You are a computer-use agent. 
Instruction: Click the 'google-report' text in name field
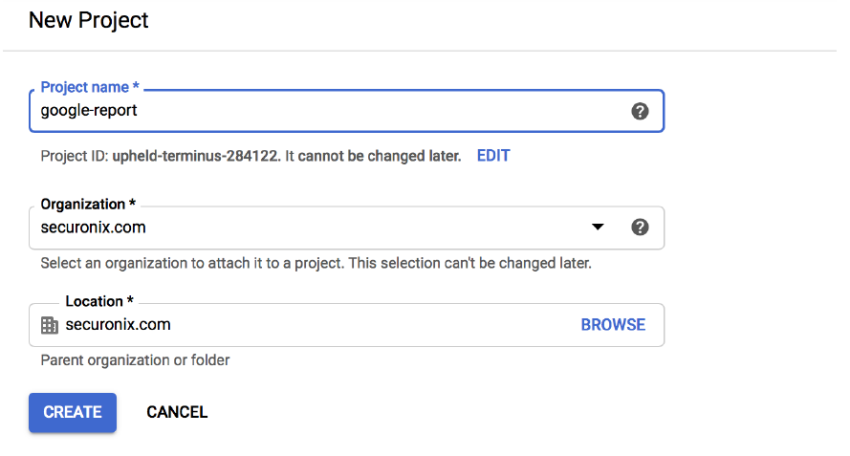tap(89, 111)
